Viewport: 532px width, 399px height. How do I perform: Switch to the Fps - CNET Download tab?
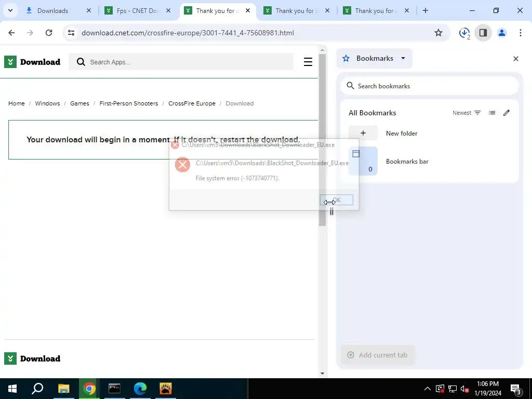pyautogui.click(x=137, y=10)
